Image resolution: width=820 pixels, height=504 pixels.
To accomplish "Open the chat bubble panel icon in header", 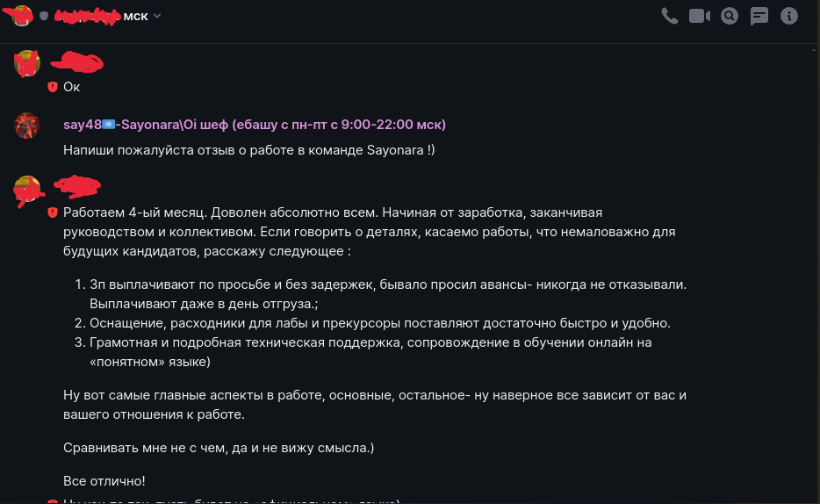I will point(759,16).
